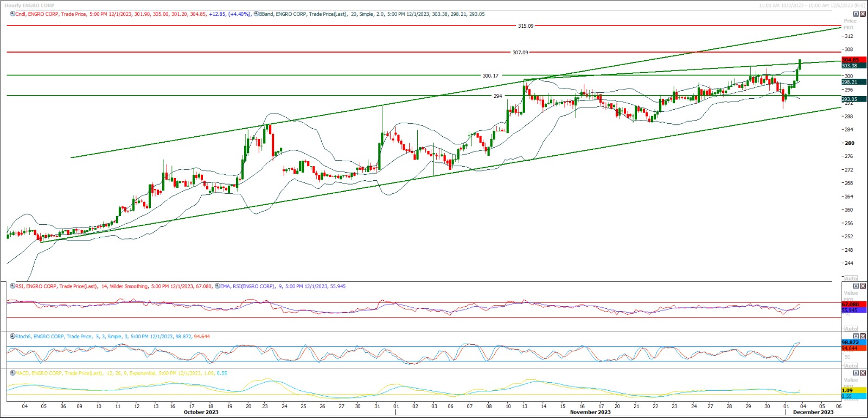Close the main price chart panel
This screenshot has height=418, width=868.
pos(863,14)
